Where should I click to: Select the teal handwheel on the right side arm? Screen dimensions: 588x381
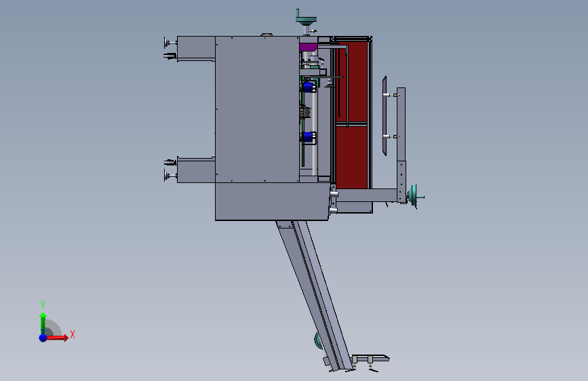pyautogui.click(x=414, y=196)
